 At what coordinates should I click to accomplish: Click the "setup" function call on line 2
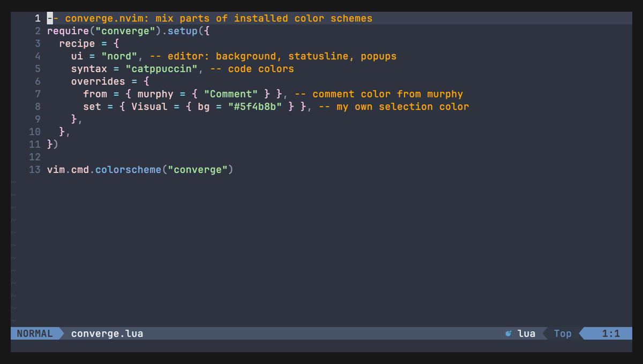coord(183,31)
